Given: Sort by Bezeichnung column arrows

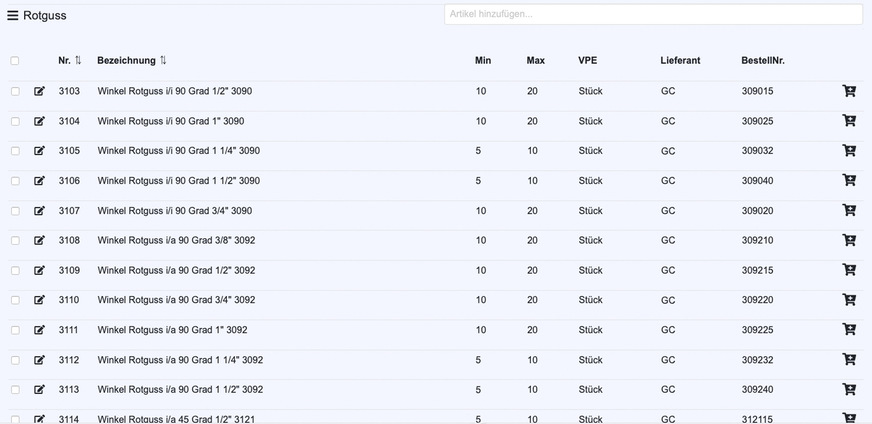Looking at the screenshot, I should tap(163, 61).
